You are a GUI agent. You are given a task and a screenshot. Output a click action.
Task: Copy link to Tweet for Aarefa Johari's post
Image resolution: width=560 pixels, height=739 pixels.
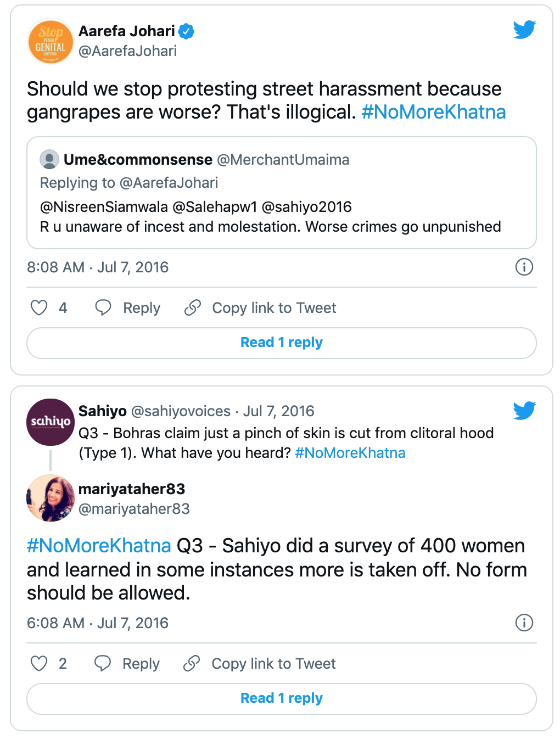tap(260, 307)
